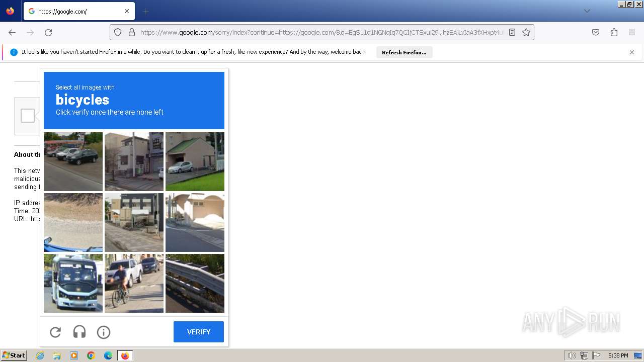Image resolution: width=644 pixels, height=362 pixels.
Task: Select the gray two-story building tile
Action: (x=134, y=161)
